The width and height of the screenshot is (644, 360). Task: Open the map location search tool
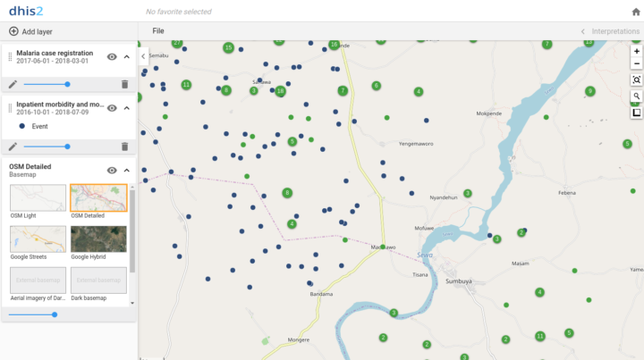tap(636, 96)
